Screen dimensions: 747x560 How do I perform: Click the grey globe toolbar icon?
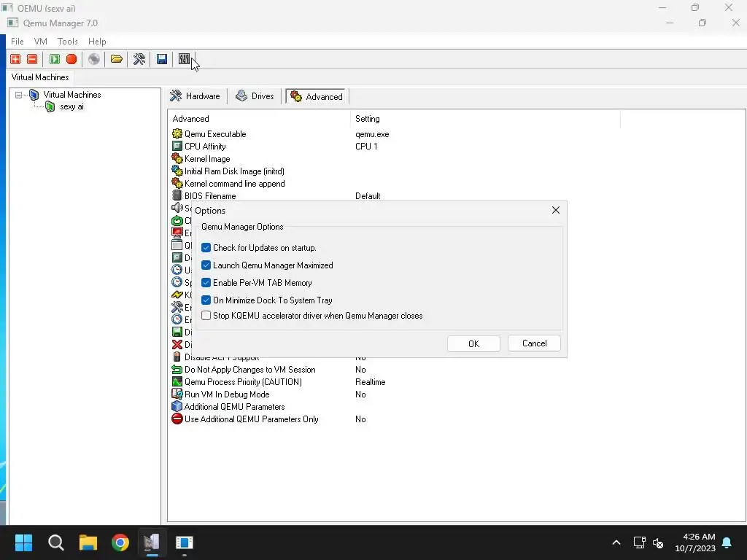94,59
